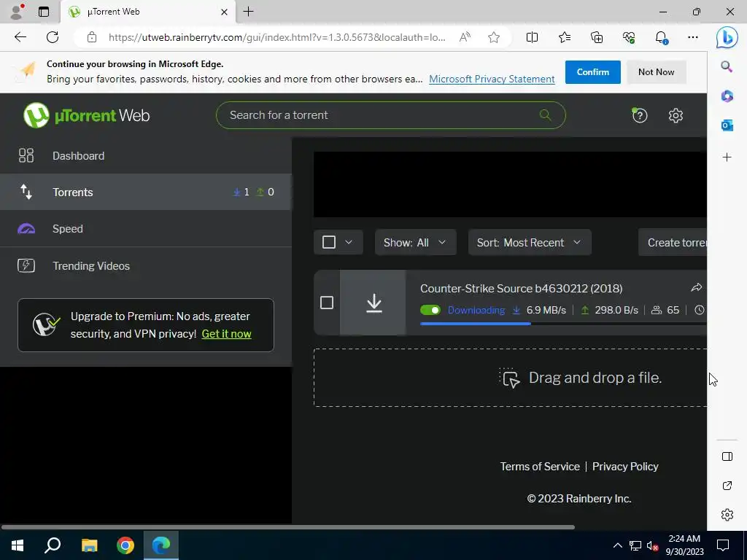Screen dimensions: 747x560
Task: Click the Drag and drop a file area
Action: point(510,378)
